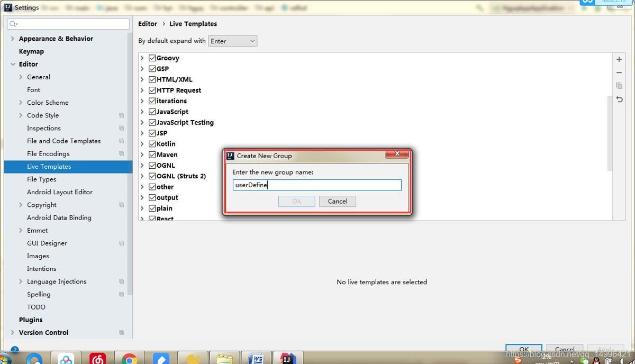This screenshot has height=364, width=635.
Task: Click the search magnifier icon in settings
Action: (14, 24)
